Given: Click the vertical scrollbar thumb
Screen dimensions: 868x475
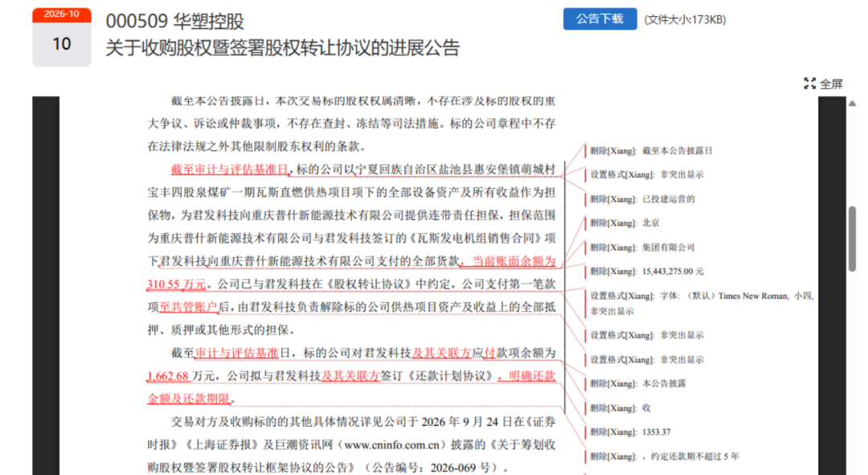Looking at the screenshot, I should 852,239.
